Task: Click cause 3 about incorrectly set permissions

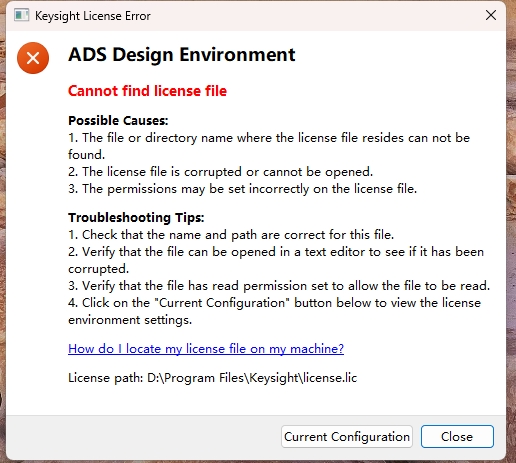Action: click(242, 189)
